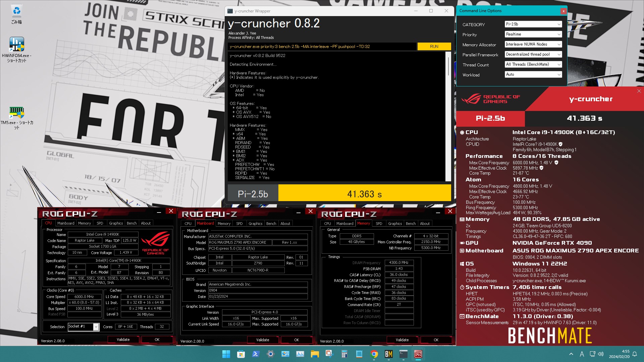Launch PowerShell from the taskbar
The image size is (644, 362).
click(256, 354)
